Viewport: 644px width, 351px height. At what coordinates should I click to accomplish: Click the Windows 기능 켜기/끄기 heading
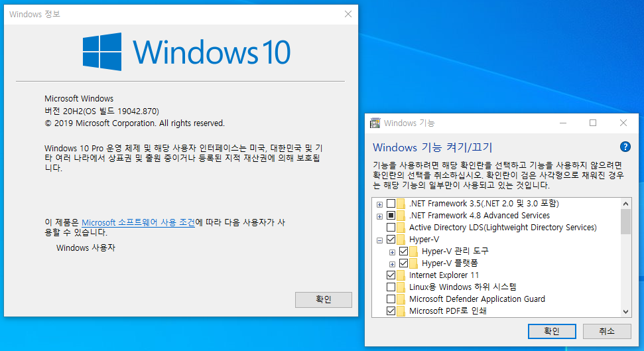432,147
